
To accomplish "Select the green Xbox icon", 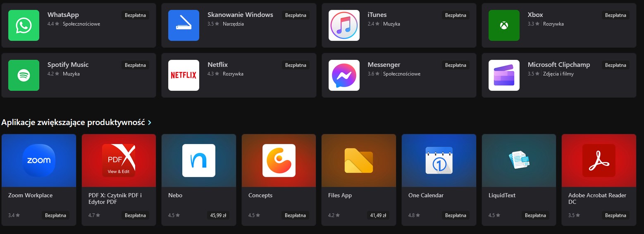I will pos(504,26).
